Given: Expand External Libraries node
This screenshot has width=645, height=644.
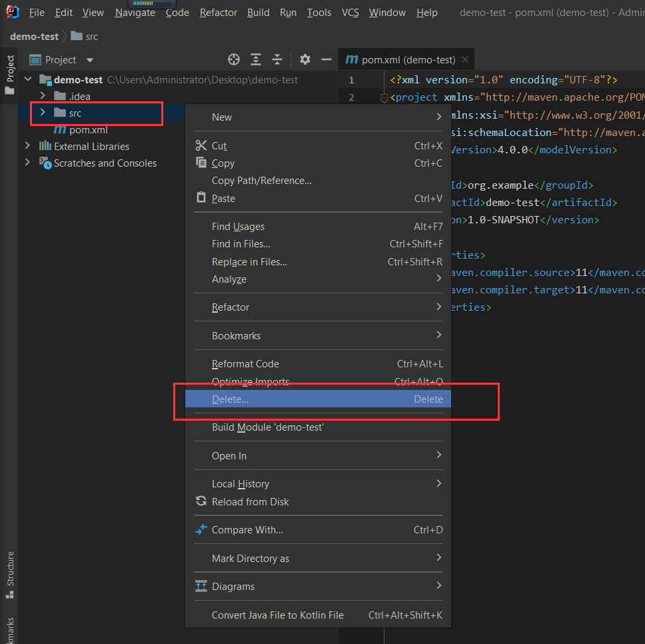Looking at the screenshot, I should point(27,146).
